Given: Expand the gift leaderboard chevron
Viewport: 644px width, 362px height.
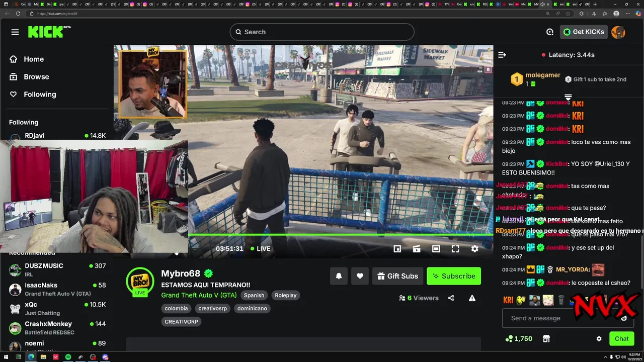Looking at the screenshot, I should click(568, 97).
